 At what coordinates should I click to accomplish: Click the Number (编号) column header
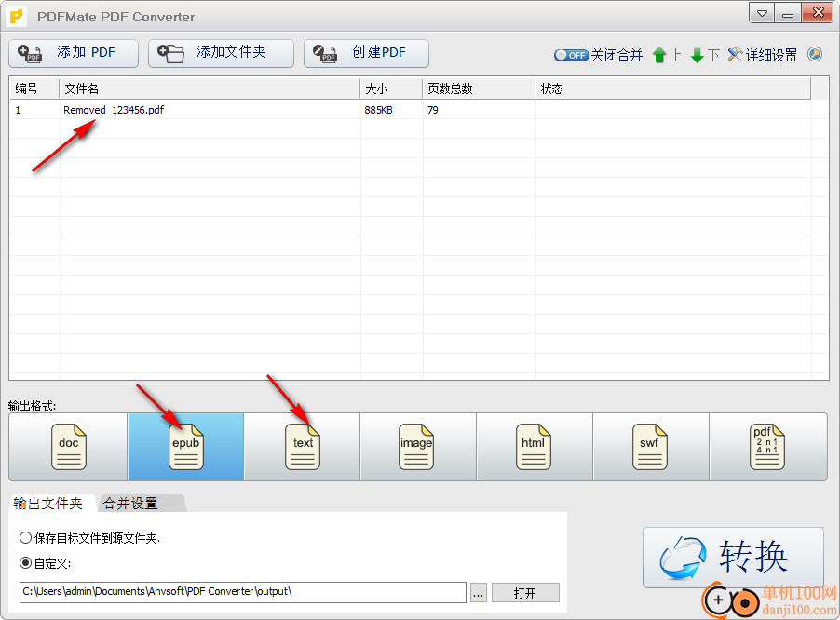click(34, 88)
